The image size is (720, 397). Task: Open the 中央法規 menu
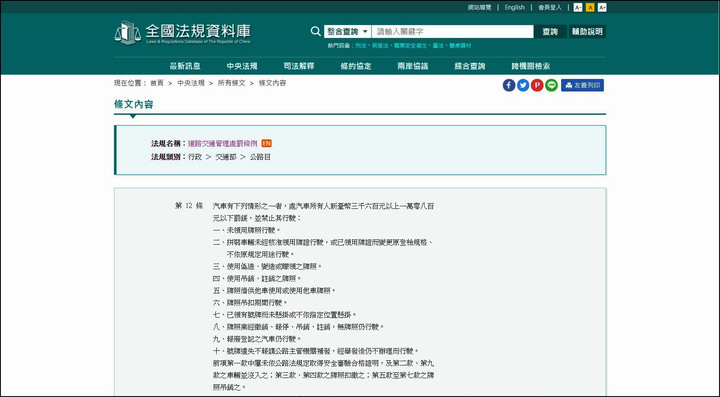click(242, 66)
